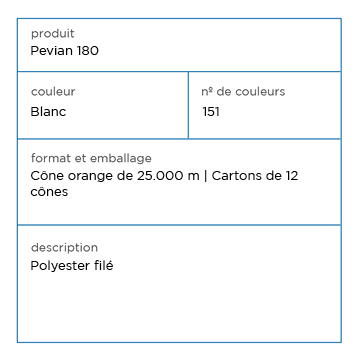
Task: Select the description text Polyester filé
Action: point(72,266)
